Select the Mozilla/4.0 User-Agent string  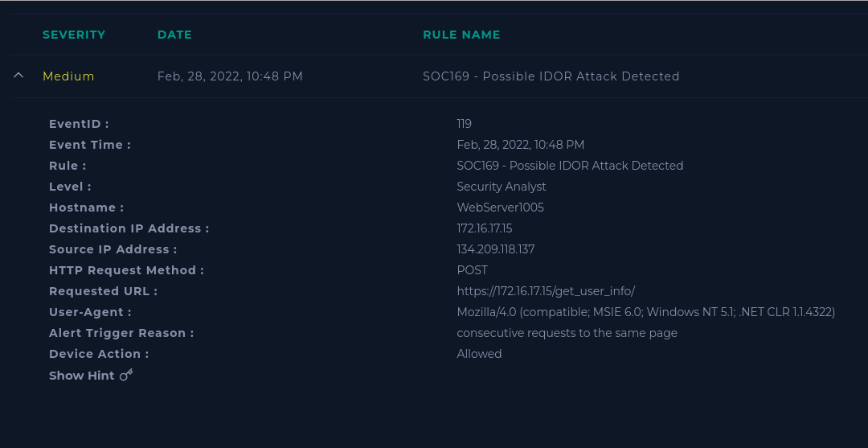pos(645,312)
